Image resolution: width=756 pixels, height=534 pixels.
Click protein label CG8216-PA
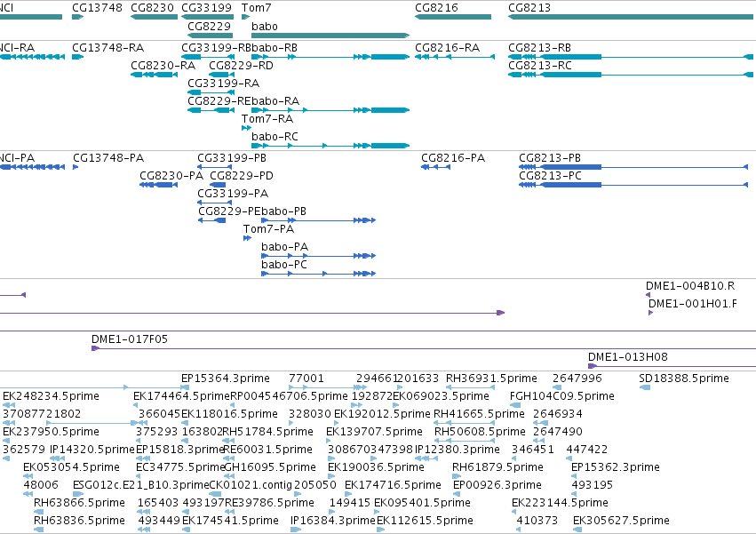pyautogui.click(x=453, y=158)
